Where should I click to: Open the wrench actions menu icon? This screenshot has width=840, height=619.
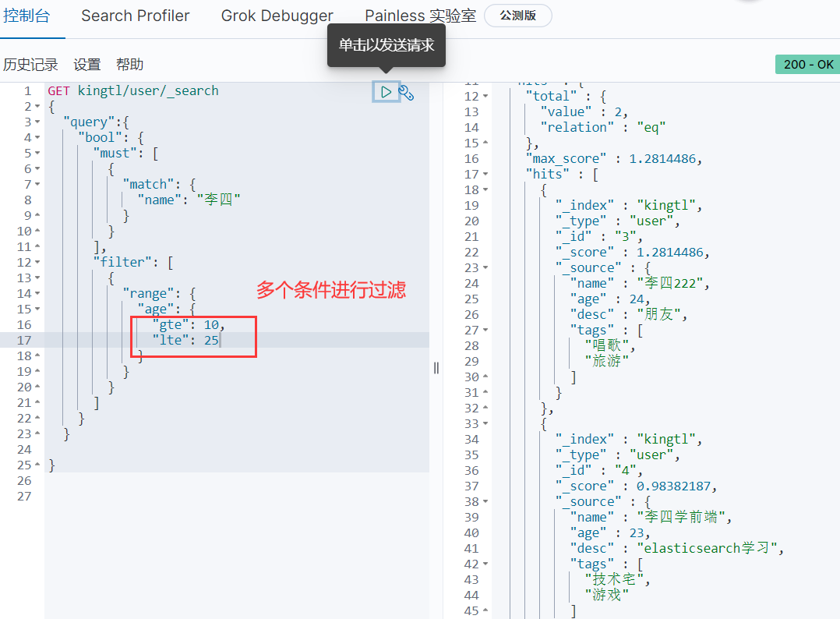click(x=406, y=93)
